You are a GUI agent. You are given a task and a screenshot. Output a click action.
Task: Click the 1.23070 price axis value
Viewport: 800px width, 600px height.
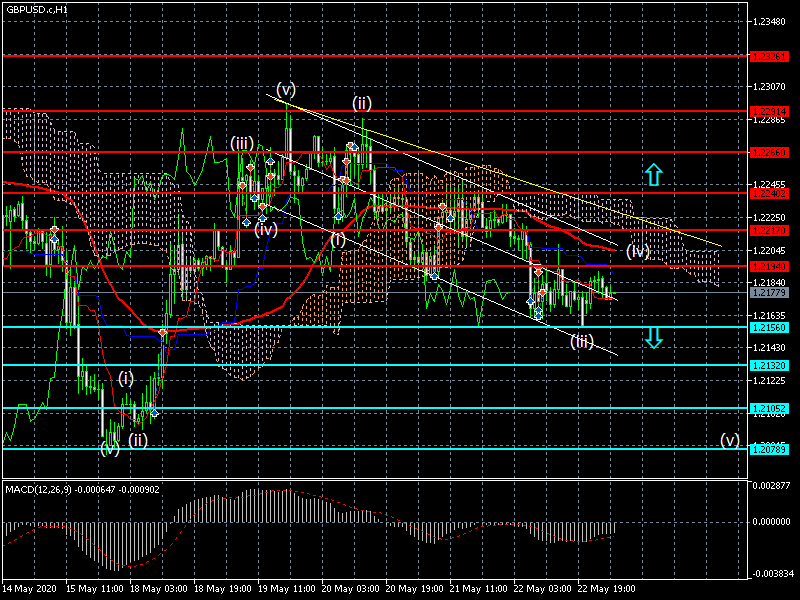(x=769, y=87)
